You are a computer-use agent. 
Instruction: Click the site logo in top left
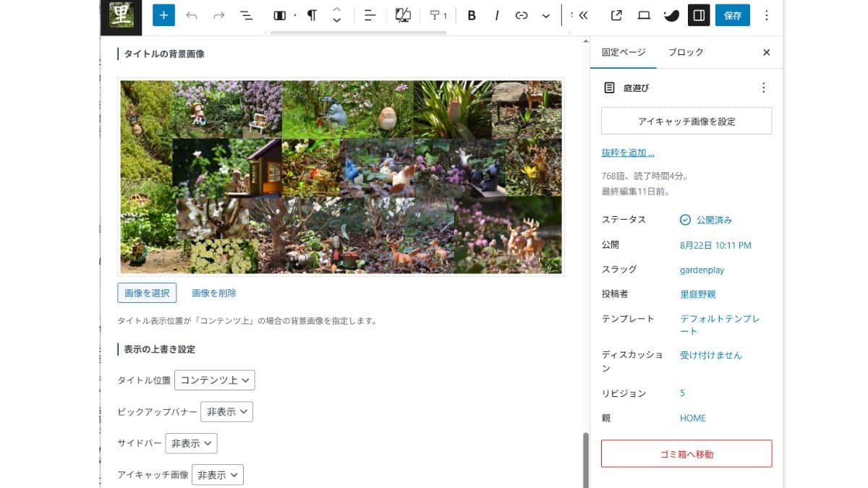tap(121, 15)
